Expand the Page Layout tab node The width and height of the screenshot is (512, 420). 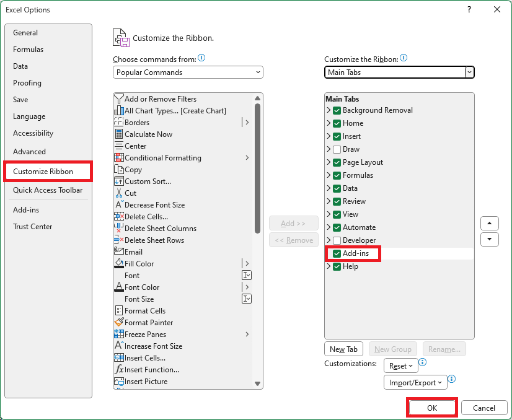pyautogui.click(x=329, y=162)
